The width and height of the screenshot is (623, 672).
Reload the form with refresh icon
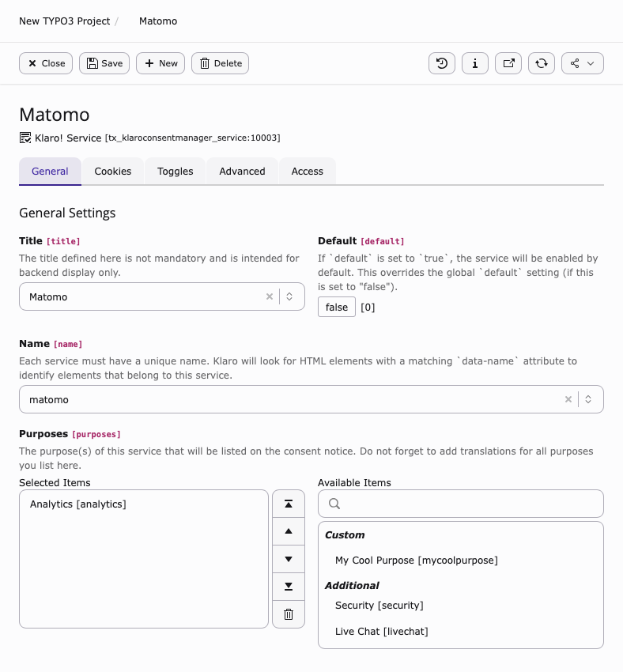[x=541, y=63]
